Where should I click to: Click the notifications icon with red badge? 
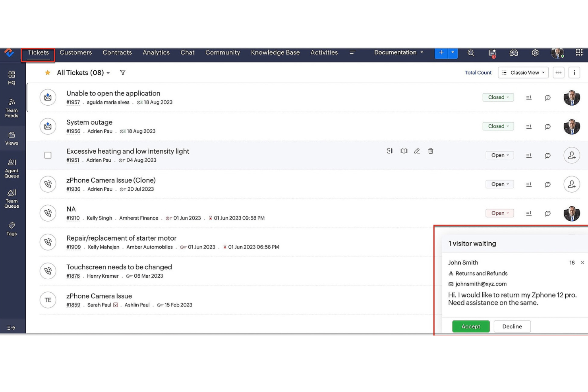pyautogui.click(x=492, y=52)
